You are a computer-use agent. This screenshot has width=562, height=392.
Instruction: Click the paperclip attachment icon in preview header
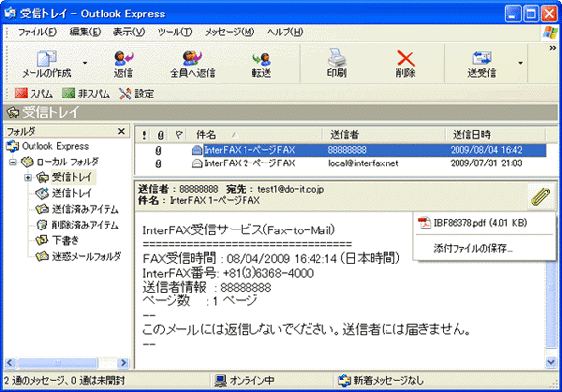[540, 196]
